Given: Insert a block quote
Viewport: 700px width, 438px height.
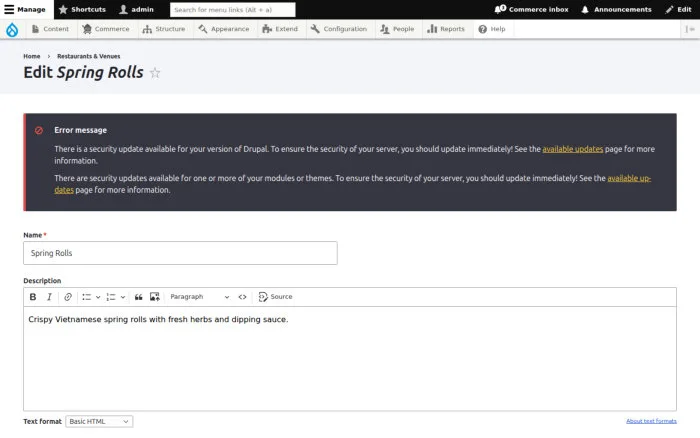Looking at the screenshot, I should click(x=139, y=297).
